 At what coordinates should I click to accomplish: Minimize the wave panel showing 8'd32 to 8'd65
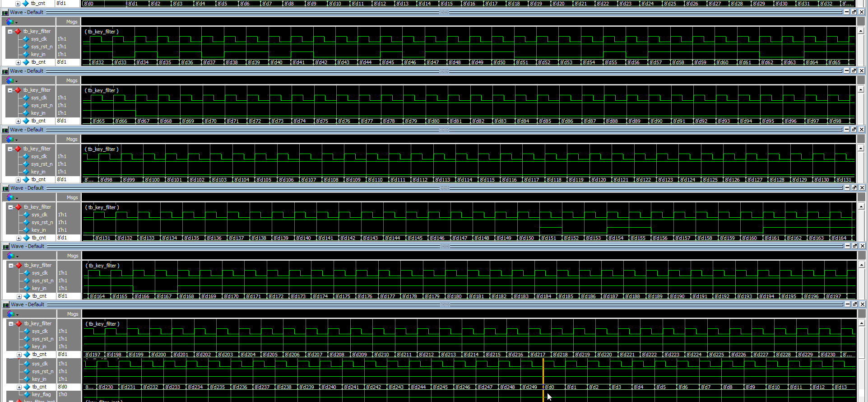coord(846,12)
